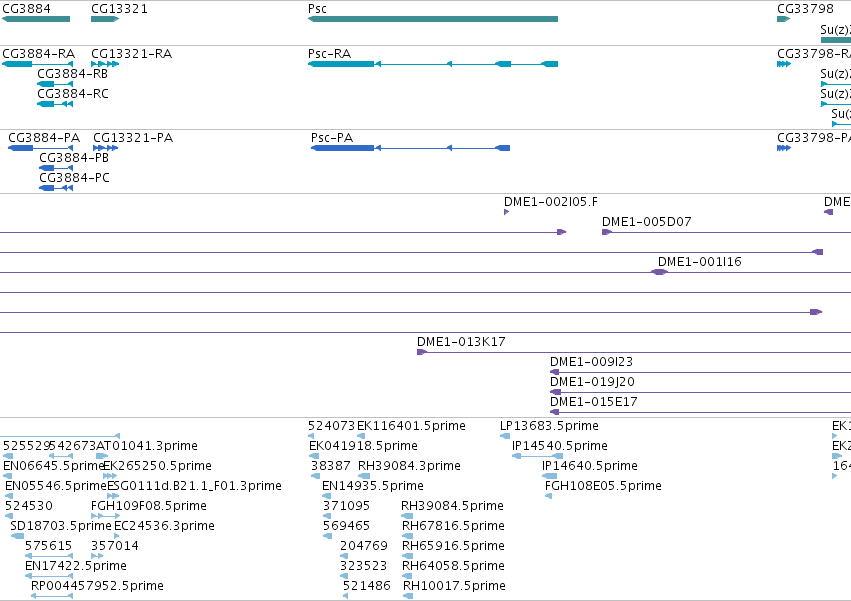
Task: Select the CG13321 gene arrow
Action: (105, 19)
